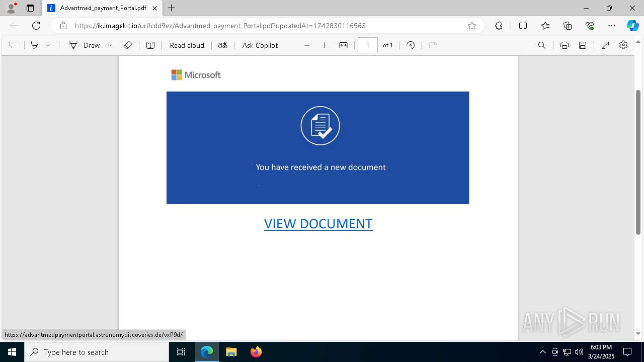Viewport: 644px width, 362px height.
Task: Show hidden system tray icons
Action: tap(542, 352)
